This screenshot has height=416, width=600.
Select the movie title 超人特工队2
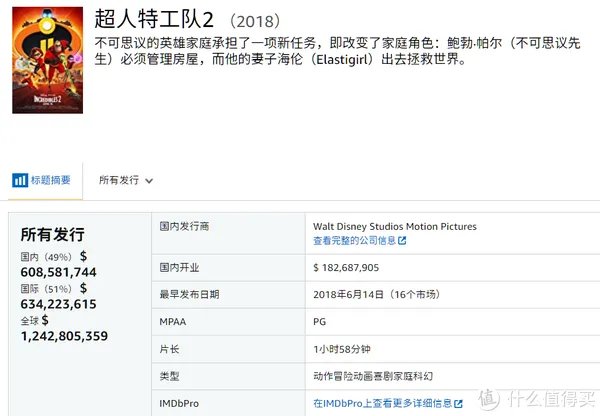pyautogui.click(x=154, y=19)
